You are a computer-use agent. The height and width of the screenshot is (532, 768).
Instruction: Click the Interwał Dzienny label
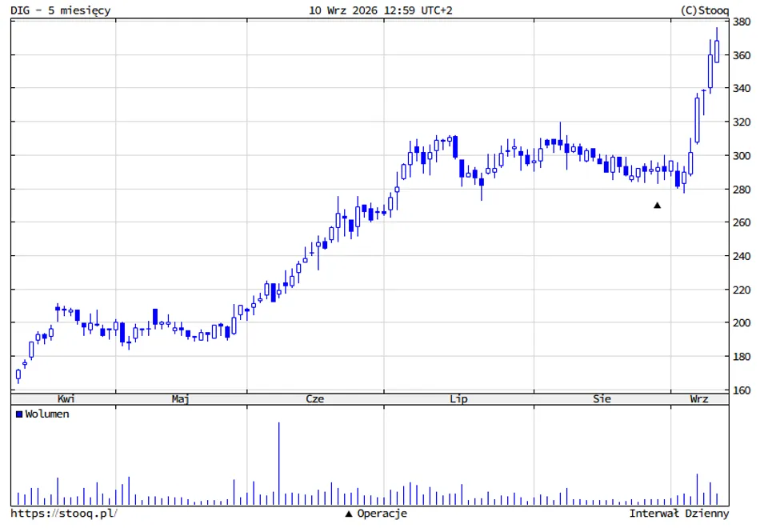pos(679,514)
